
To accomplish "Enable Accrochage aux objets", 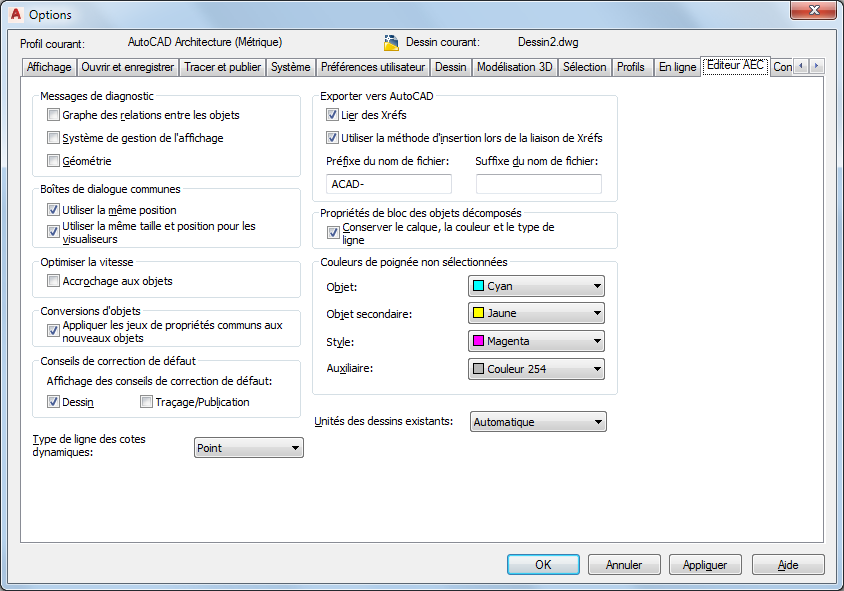I will tap(53, 280).
